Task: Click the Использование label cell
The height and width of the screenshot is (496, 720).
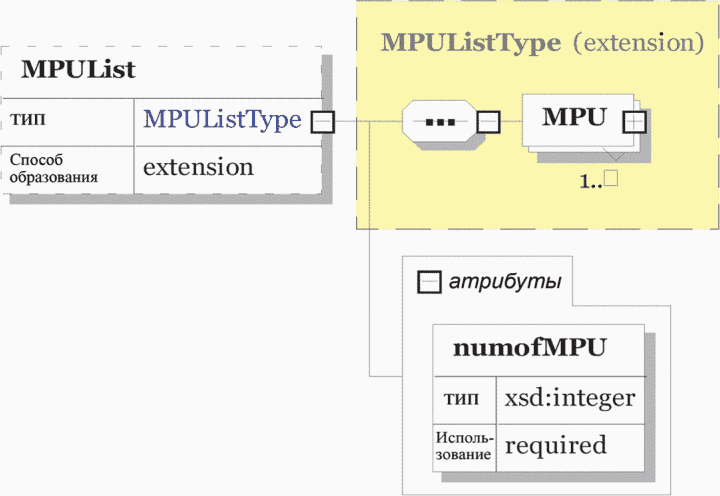Action: [464, 446]
